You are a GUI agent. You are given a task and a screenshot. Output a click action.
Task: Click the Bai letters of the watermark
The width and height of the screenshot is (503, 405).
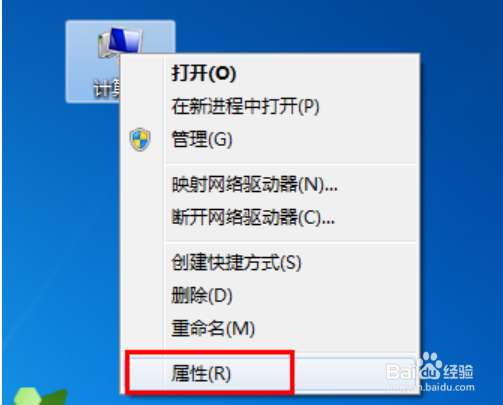401,371
